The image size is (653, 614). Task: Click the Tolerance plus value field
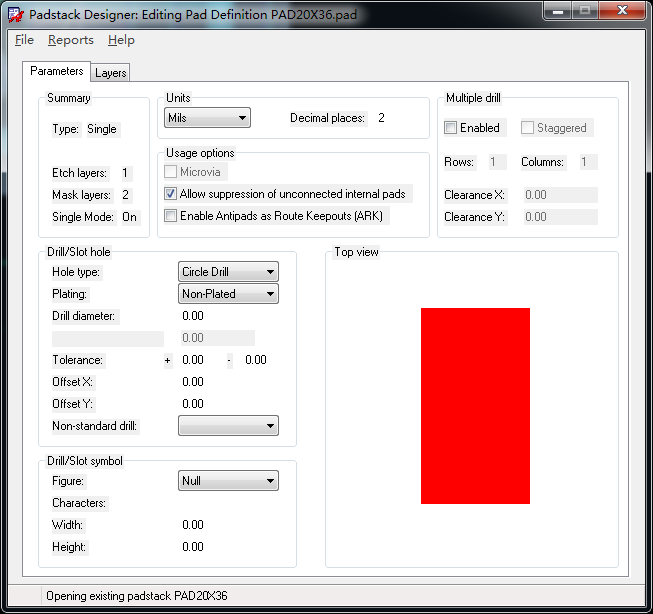pyautogui.click(x=193, y=360)
